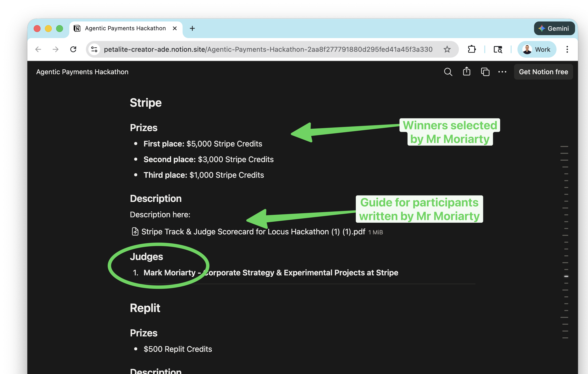The height and width of the screenshot is (374, 588).
Task: Select the Agentic Payments Hackathon tab
Action: point(125,28)
